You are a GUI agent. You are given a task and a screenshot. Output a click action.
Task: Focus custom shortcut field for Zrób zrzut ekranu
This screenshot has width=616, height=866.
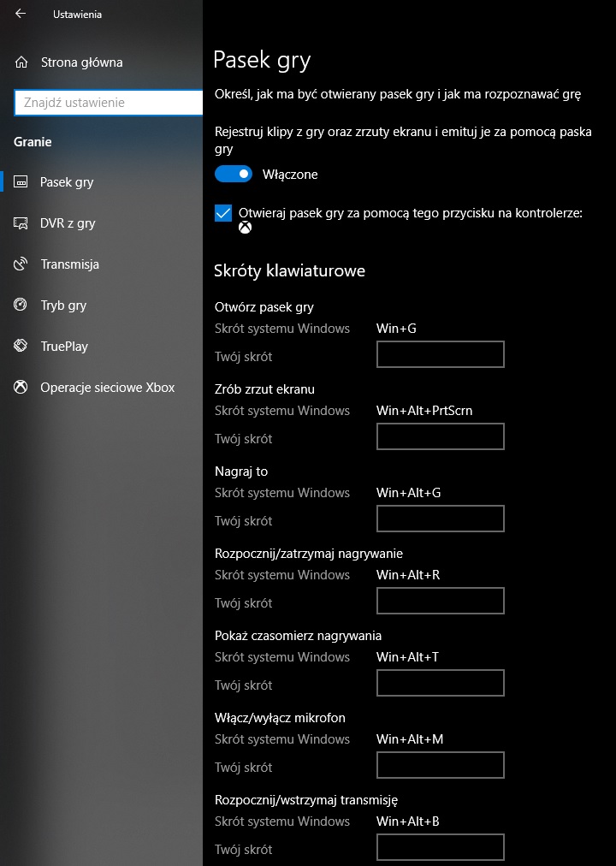pyautogui.click(x=440, y=436)
